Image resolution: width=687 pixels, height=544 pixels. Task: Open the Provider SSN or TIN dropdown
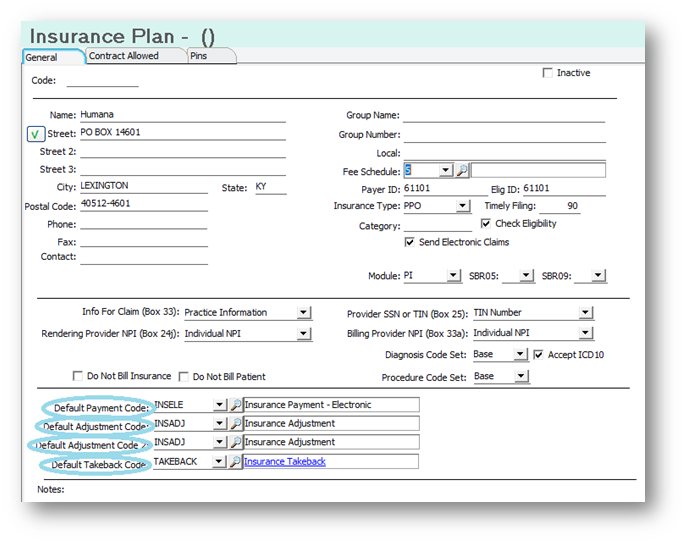[x=585, y=313]
